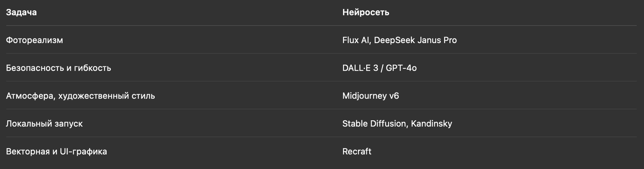
Task: Click the word гибкость
Action: pos(93,68)
